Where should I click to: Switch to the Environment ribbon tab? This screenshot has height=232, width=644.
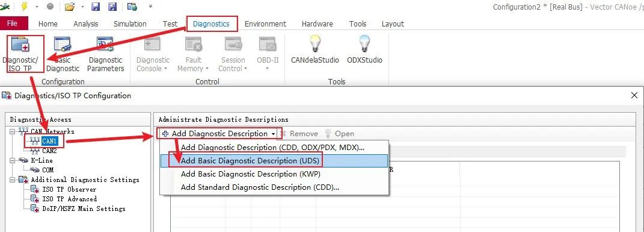coord(265,24)
